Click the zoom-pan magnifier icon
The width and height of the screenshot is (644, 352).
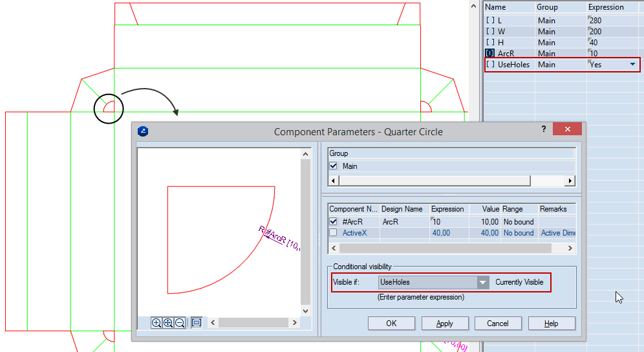point(168,323)
